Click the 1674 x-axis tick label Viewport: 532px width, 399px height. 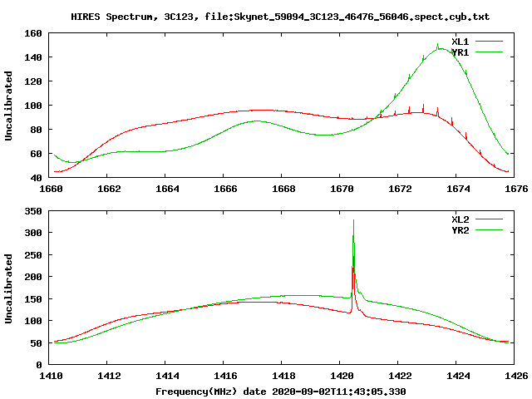point(458,189)
